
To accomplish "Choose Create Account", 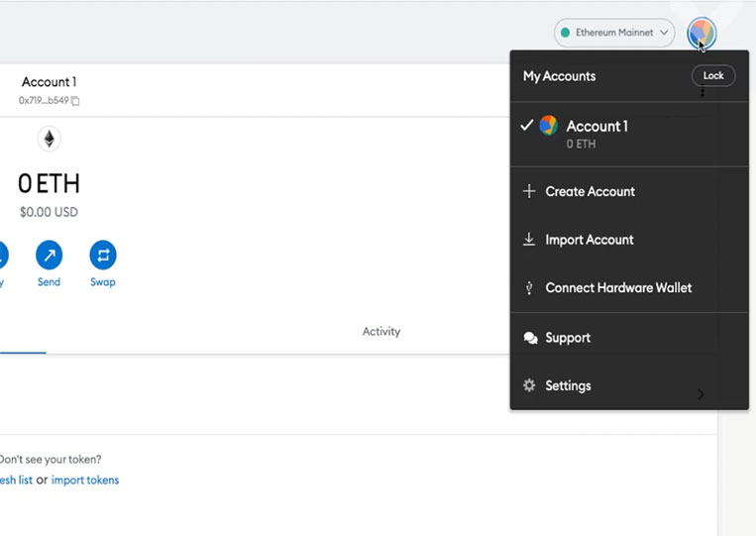I will pos(629,191).
